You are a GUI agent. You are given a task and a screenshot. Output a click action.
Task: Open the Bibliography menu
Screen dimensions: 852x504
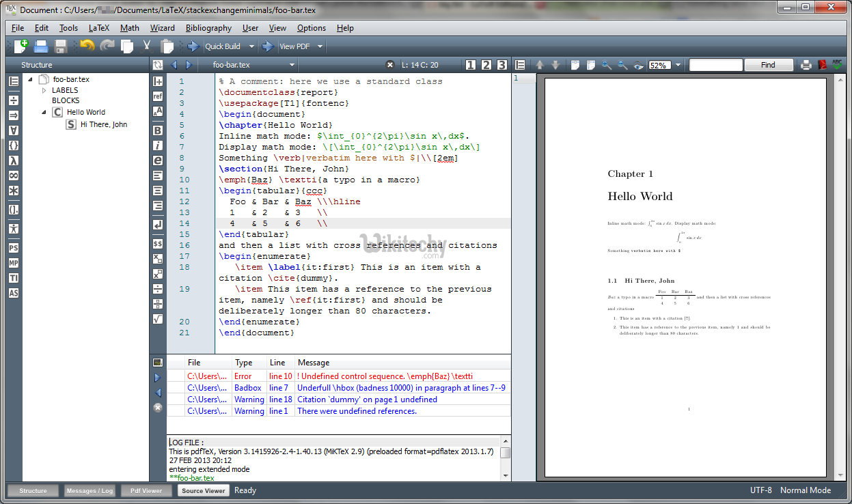click(x=208, y=28)
